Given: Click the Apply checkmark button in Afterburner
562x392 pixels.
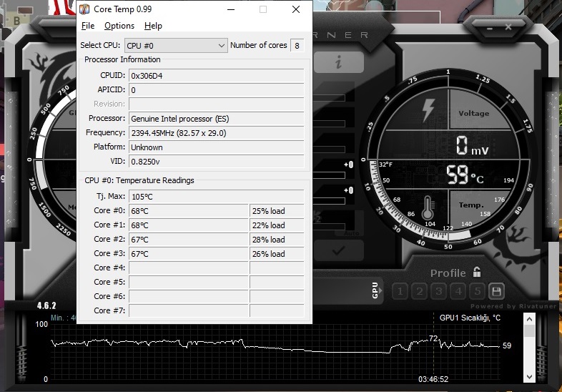Looking at the screenshot, I should tap(339, 250).
